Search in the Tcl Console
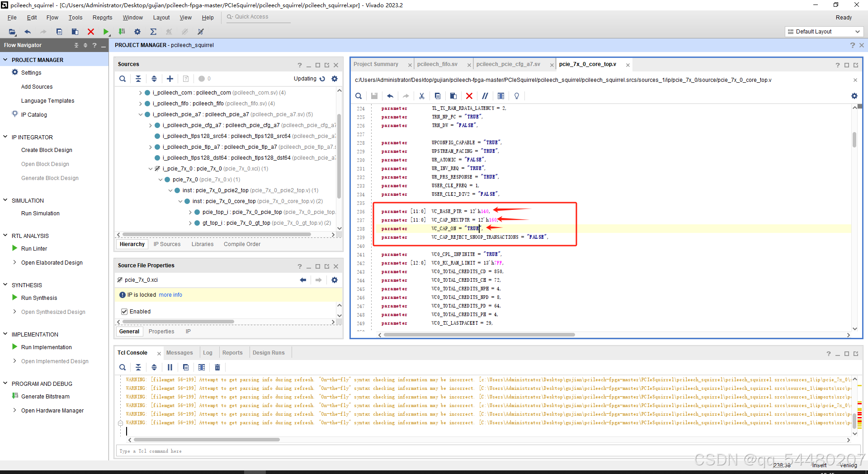The height and width of the screenshot is (474, 868). 123,367
